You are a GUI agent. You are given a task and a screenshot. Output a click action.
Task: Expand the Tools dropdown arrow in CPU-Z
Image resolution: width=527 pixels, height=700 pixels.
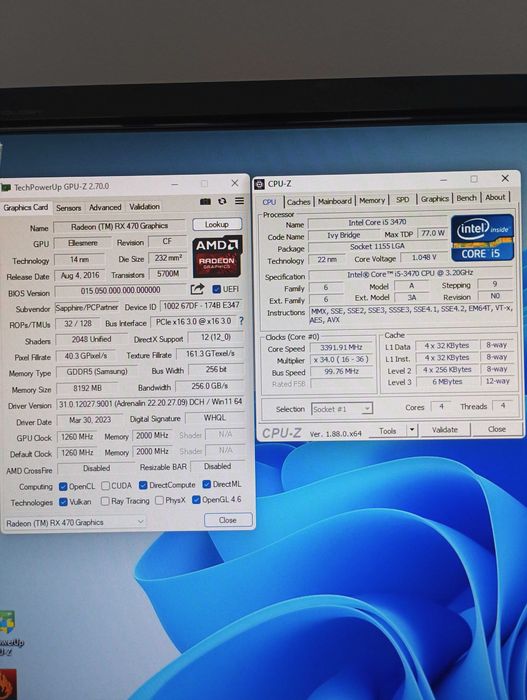(412, 430)
